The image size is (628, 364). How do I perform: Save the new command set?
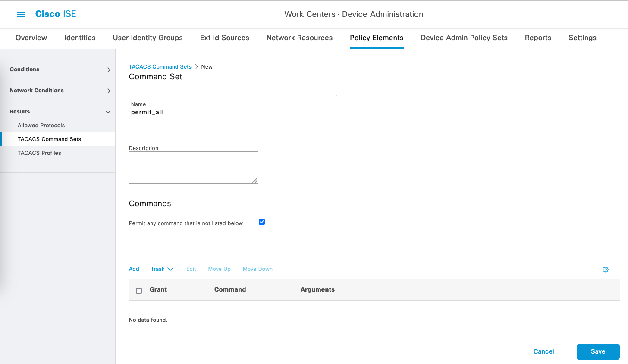(x=598, y=352)
